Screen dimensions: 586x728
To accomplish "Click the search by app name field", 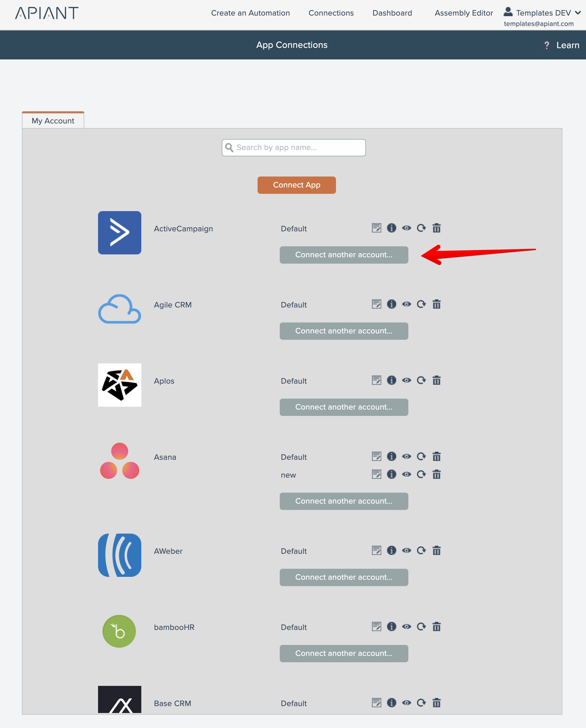I will pos(294,148).
